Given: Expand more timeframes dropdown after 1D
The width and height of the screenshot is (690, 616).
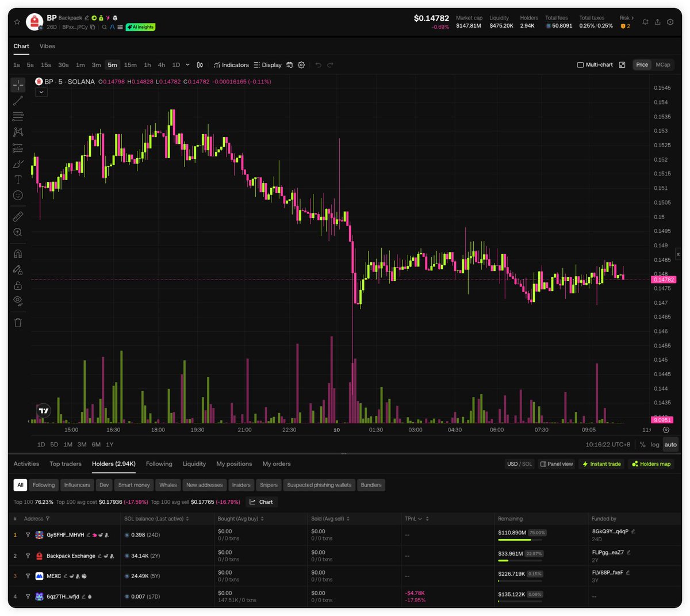Looking at the screenshot, I should [187, 65].
